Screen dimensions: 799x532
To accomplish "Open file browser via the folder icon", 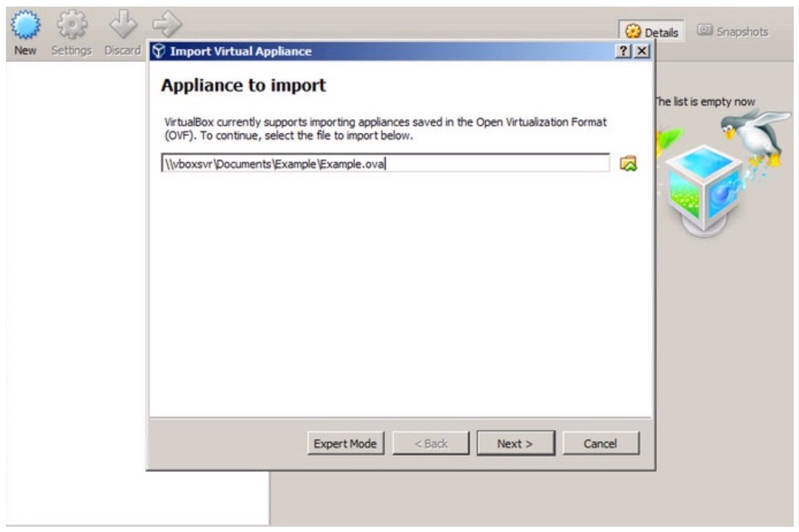I will point(628,163).
